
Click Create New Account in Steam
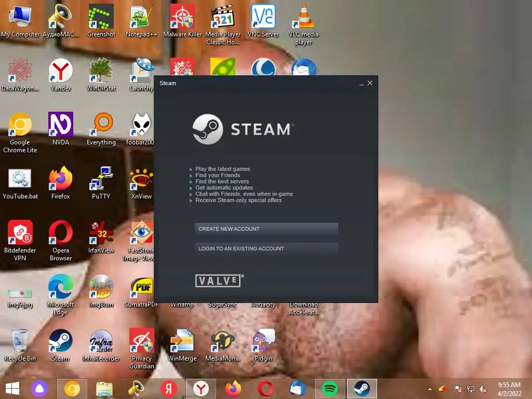click(x=267, y=229)
